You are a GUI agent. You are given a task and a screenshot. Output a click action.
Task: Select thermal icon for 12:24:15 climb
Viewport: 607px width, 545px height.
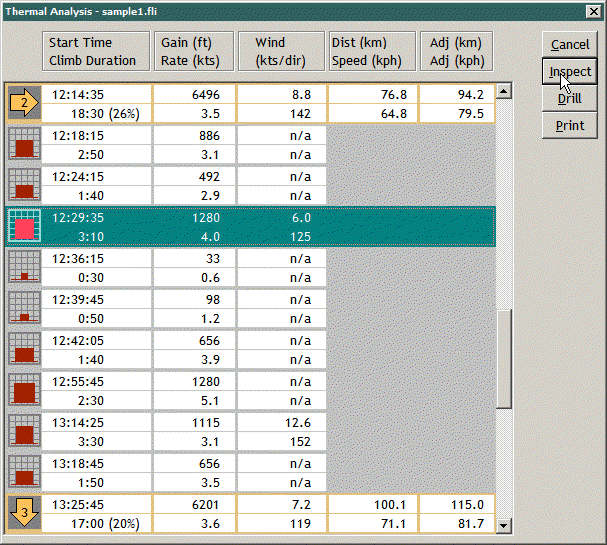pos(23,185)
